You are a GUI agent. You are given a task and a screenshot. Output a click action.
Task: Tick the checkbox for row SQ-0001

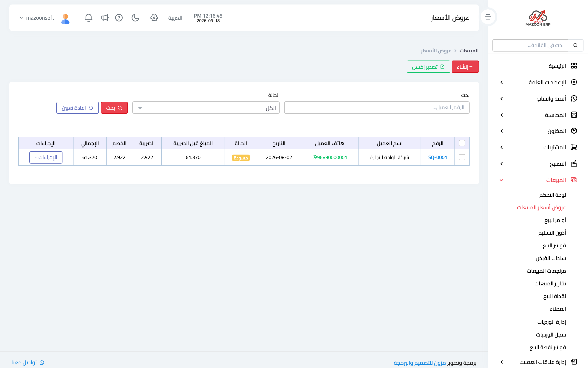462,157
